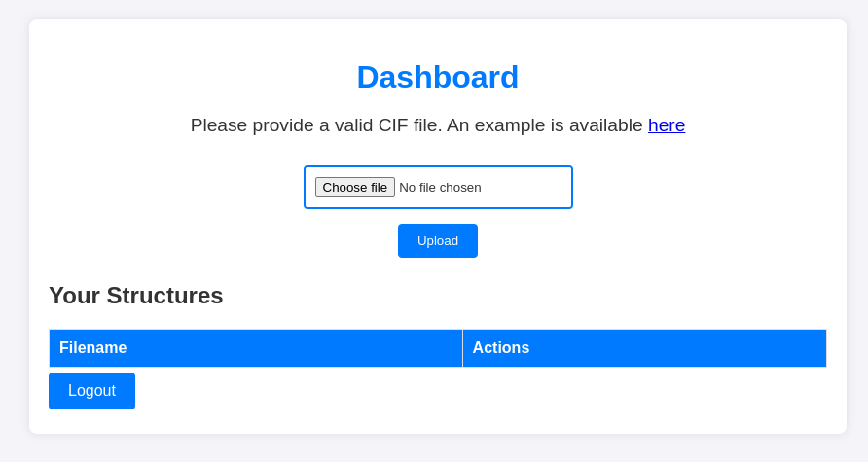Click the Actions column header

click(x=501, y=348)
